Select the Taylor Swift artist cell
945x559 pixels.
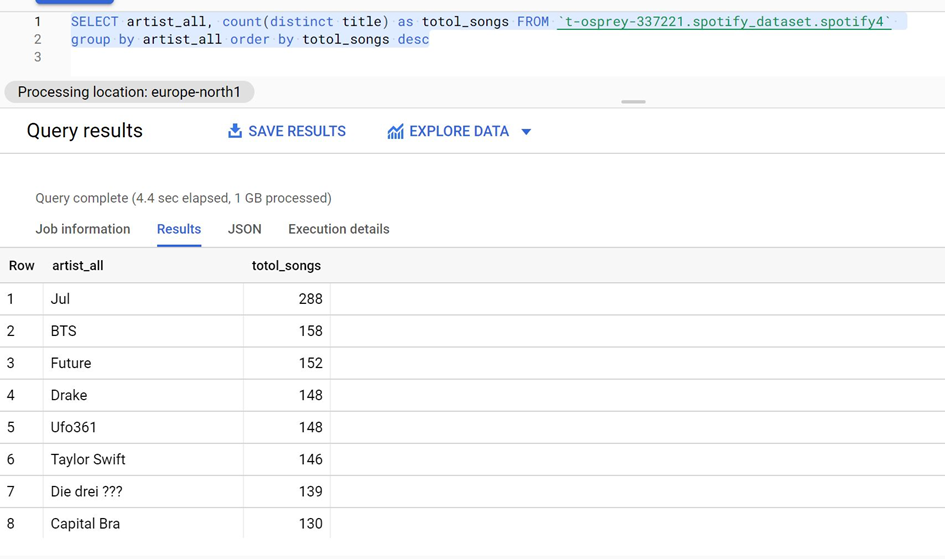coord(143,460)
